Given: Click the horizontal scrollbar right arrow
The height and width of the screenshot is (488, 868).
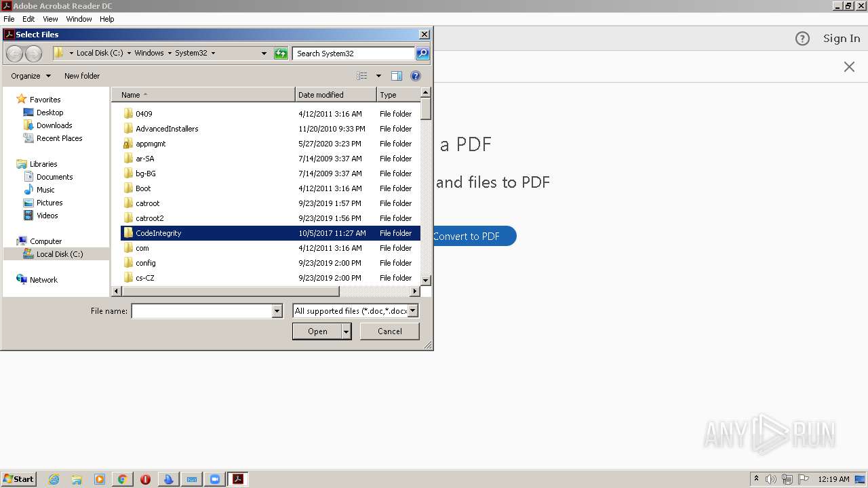Looking at the screenshot, I should [415, 291].
